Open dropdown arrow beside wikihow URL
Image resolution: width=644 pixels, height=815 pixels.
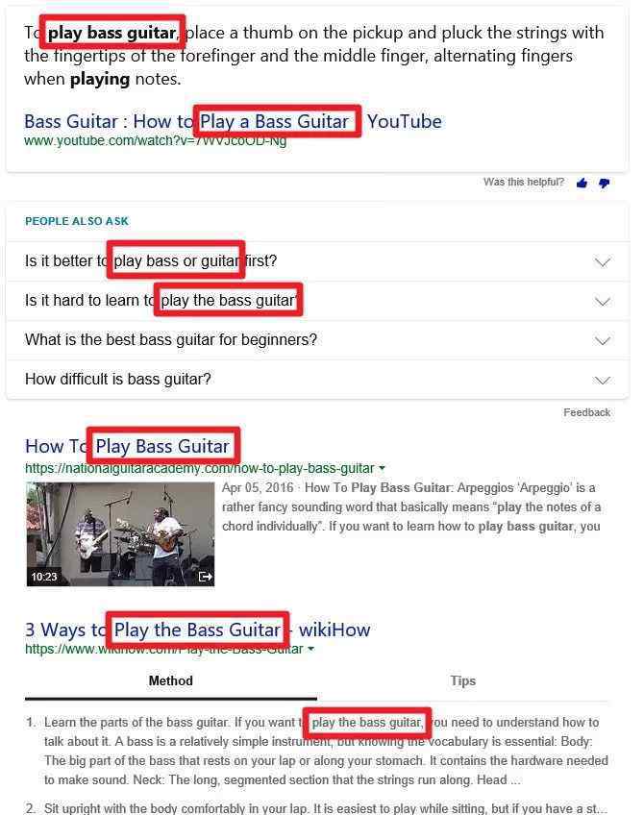tap(310, 649)
